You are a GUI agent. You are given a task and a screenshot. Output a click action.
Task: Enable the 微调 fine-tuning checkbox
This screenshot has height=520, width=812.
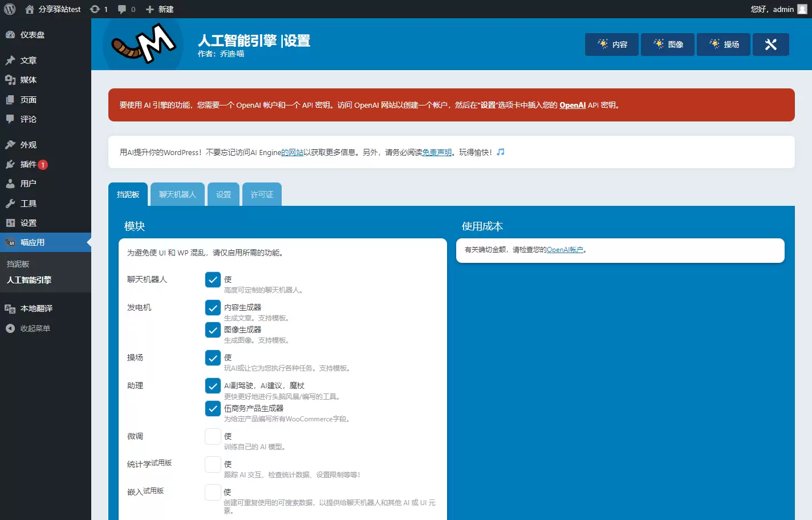pyautogui.click(x=213, y=436)
